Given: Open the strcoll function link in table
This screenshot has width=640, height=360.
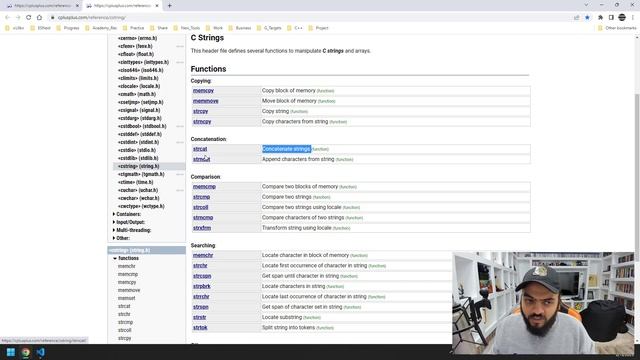Looking at the screenshot, I should point(201,207).
